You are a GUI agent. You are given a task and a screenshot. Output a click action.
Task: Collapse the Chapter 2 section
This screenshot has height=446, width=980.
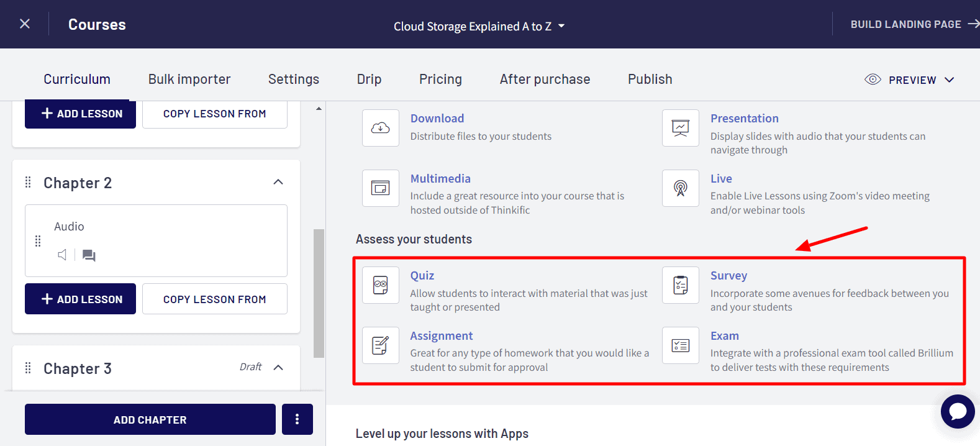click(x=278, y=182)
